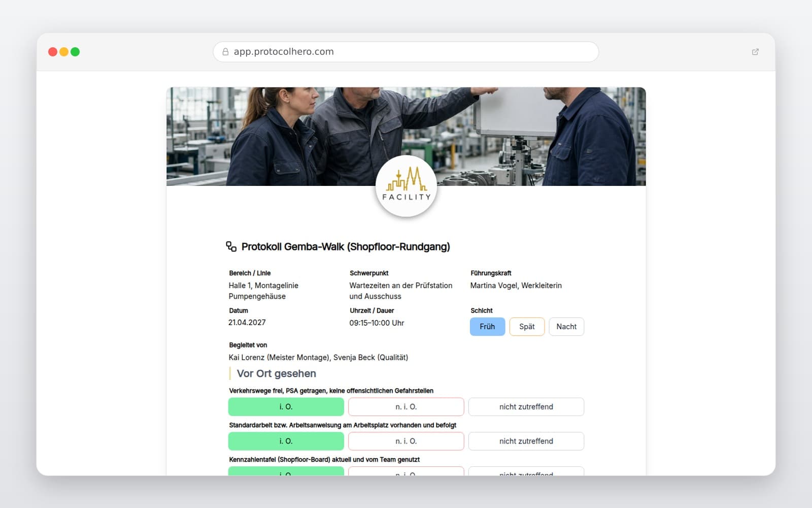The height and width of the screenshot is (508, 812).
Task: Select the Nacht shift
Action: [566, 327]
